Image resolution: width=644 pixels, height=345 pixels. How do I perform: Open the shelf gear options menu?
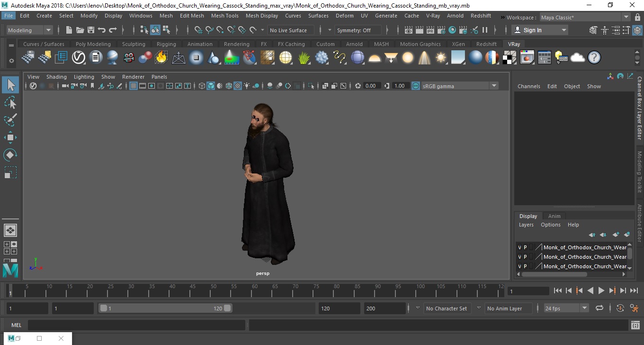click(11, 61)
